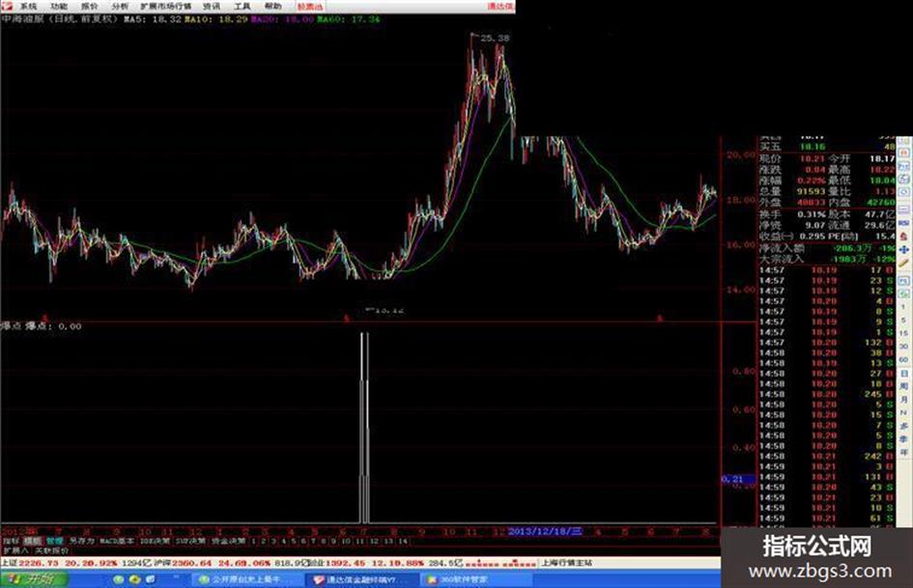Screen dimensions: 913x588
Task: Open the 分析 menu
Action: pyautogui.click(x=120, y=7)
